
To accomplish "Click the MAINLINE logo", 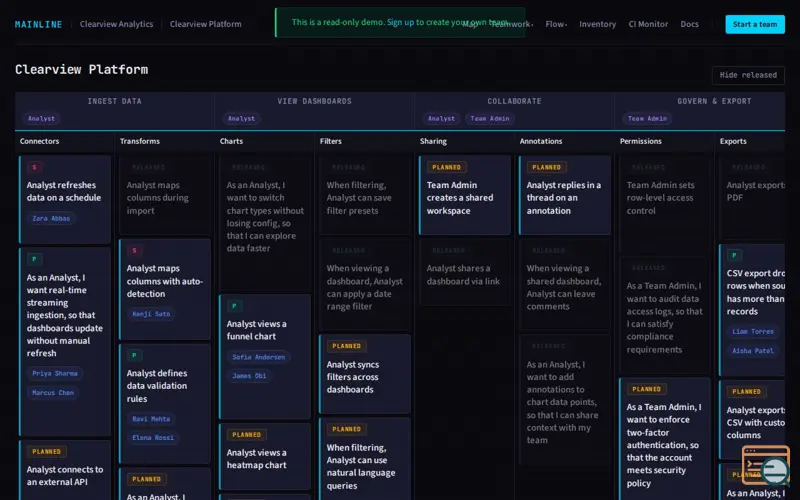I will click(38, 24).
